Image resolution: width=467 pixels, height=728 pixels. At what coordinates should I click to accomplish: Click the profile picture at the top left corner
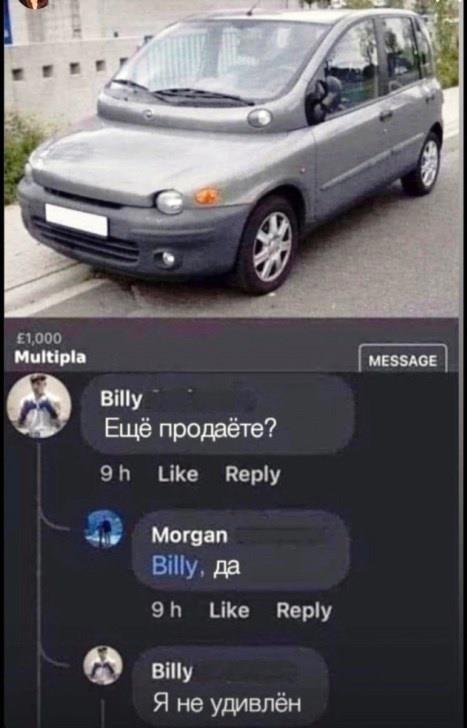tap(34, 4)
